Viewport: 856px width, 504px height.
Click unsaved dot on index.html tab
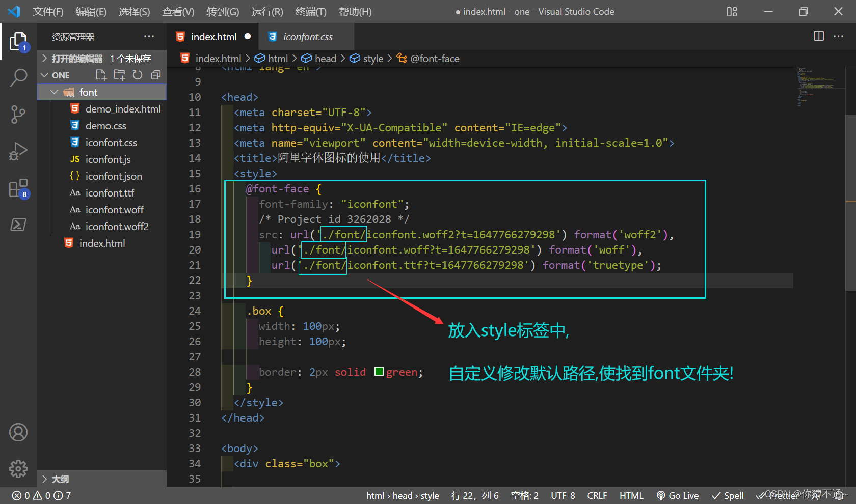(x=248, y=36)
